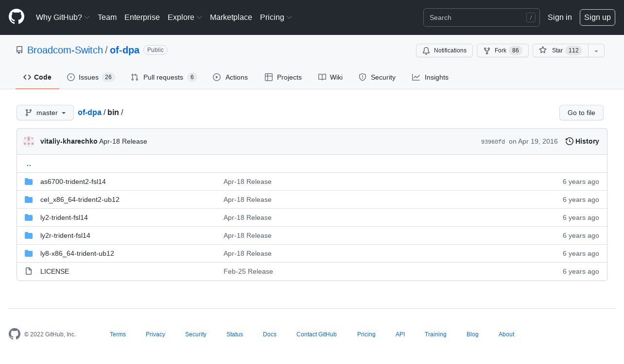
Task: Click the folder icon for ly2r-trident-fsl14
Action: tap(29, 235)
